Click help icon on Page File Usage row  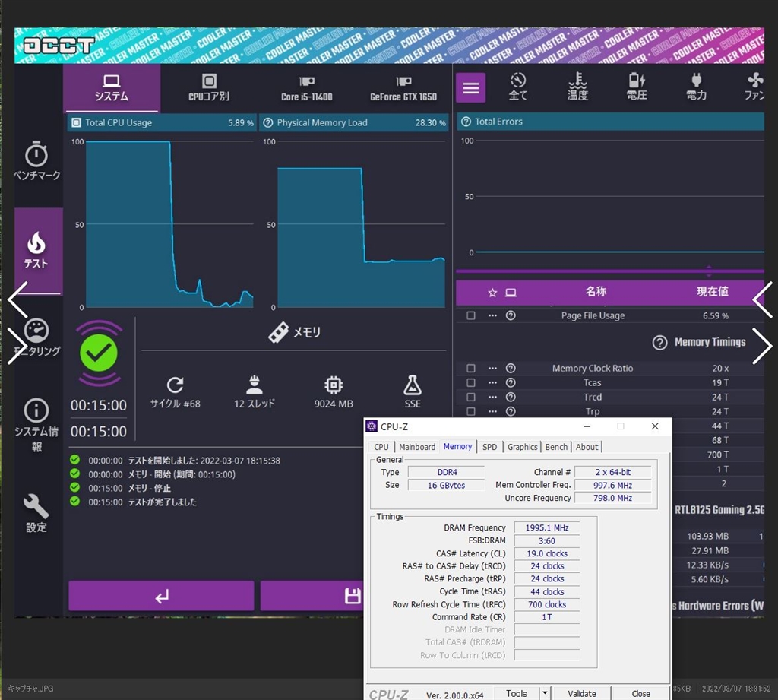click(x=511, y=315)
